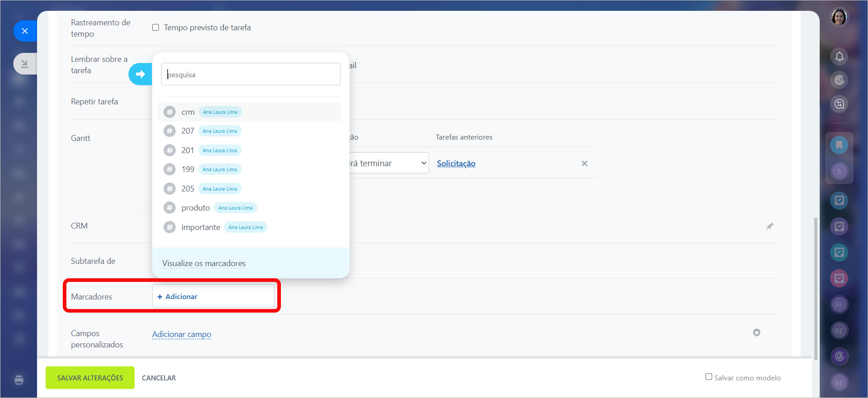Viewport: 868px width, 398px height.
Task: Open the upper RE chat avatar
Action: coord(839,331)
